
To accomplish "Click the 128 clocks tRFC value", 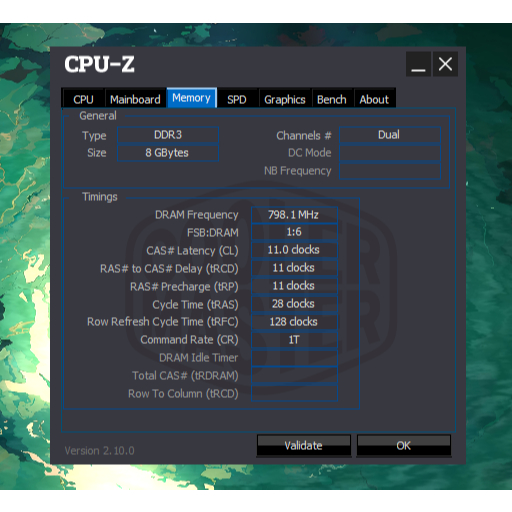I will click(x=295, y=322).
